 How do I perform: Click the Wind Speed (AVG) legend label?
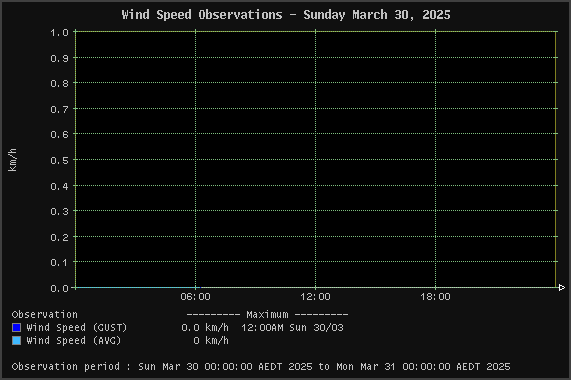(74, 340)
